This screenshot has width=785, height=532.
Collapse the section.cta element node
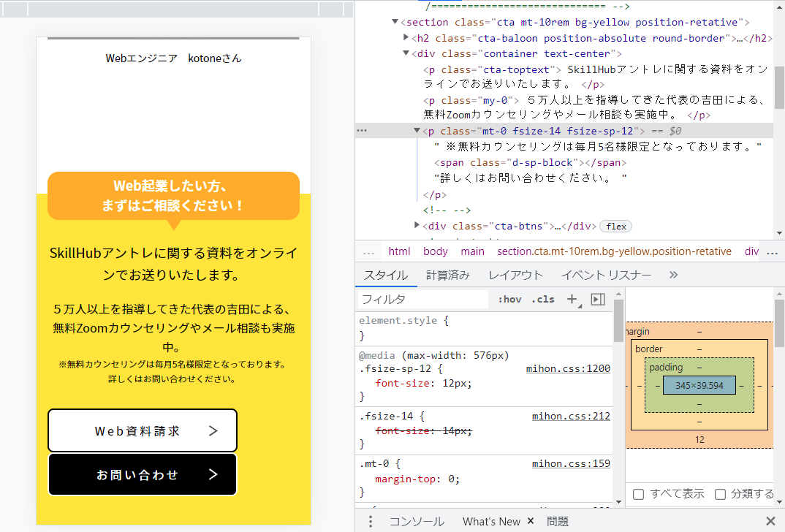point(395,21)
